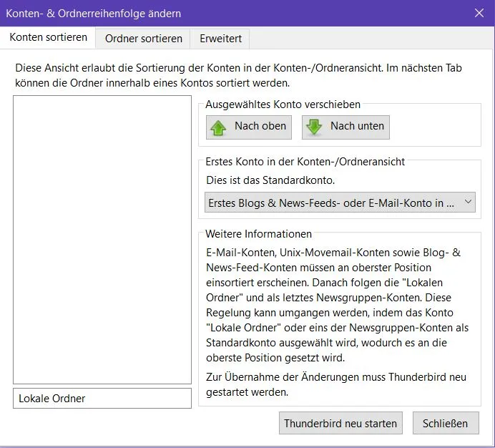Image resolution: width=495 pixels, height=448 pixels.
Task: Open the Erstes Blogs & News-Feeds dropdown
Action: pos(340,203)
